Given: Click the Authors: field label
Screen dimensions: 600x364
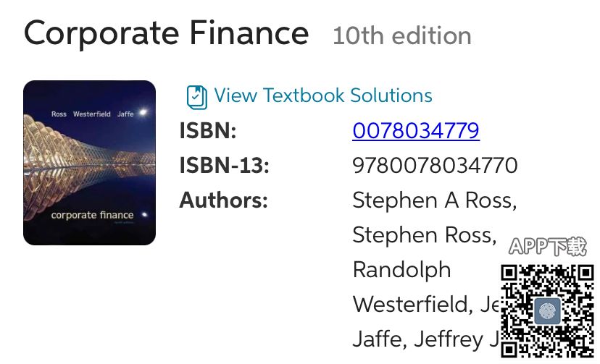Looking at the screenshot, I should point(223,200).
